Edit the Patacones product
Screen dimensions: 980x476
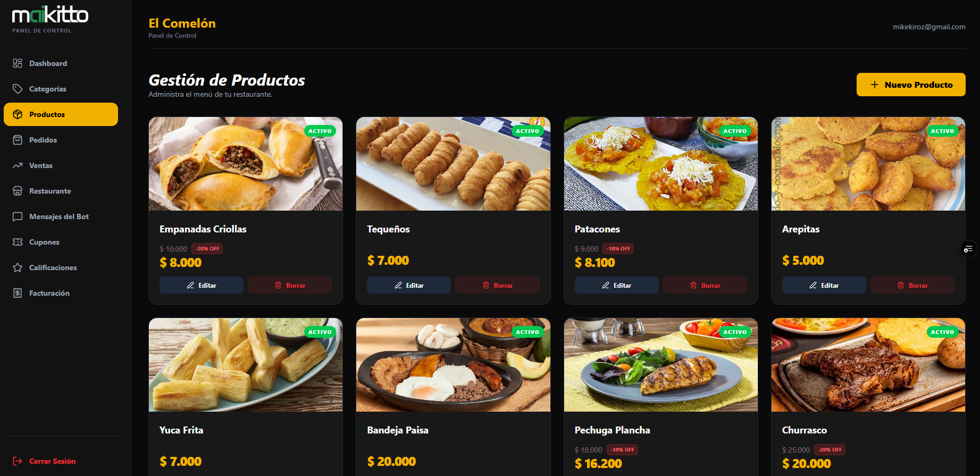(x=616, y=285)
